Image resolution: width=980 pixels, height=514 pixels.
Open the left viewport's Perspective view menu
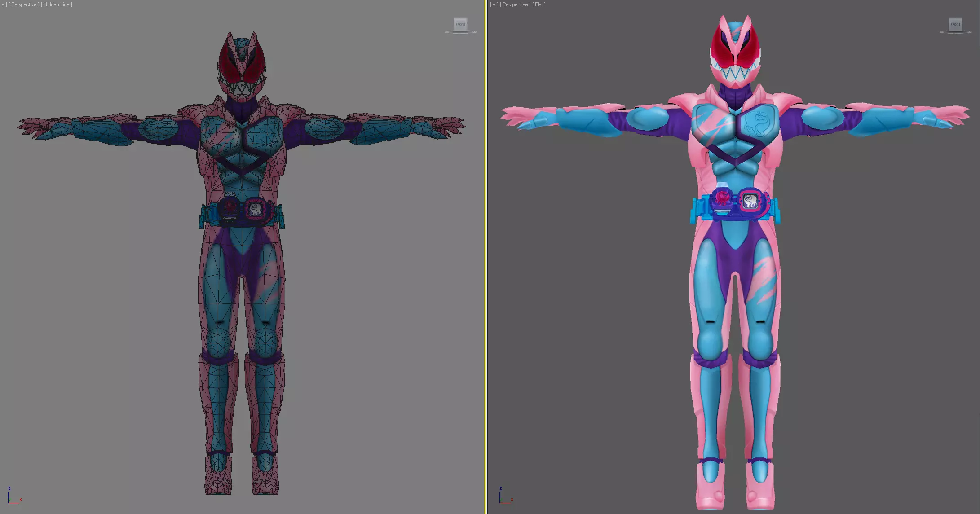click(x=24, y=4)
